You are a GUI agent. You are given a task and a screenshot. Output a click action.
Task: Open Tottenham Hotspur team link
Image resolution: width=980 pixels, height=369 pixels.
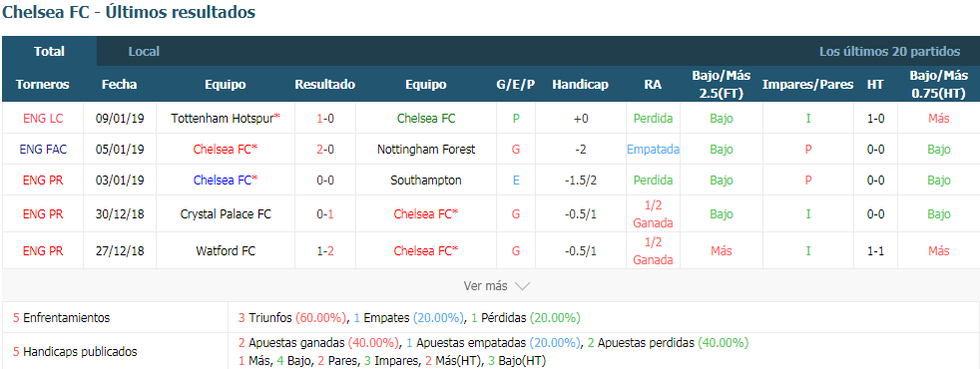tap(225, 118)
